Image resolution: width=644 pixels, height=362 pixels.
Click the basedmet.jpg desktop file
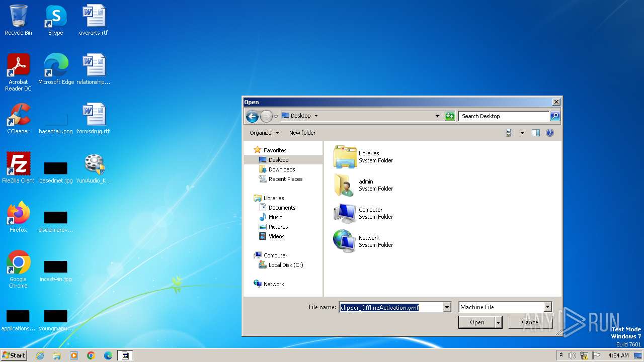tap(56, 171)
